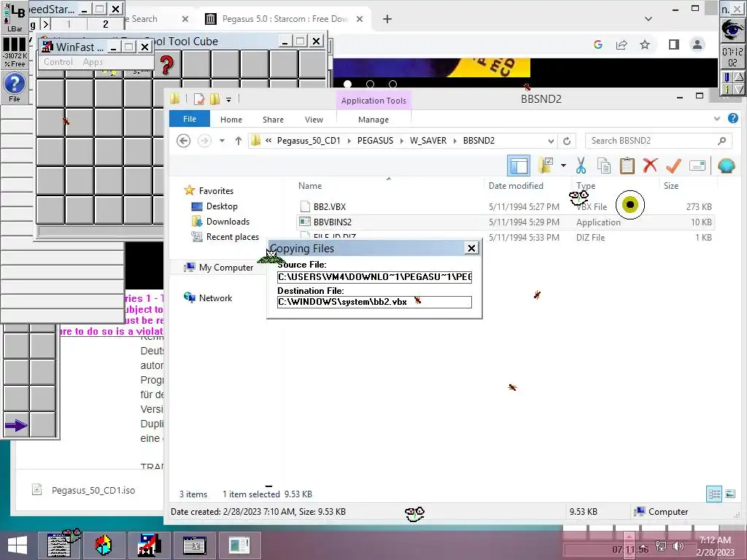Click the Source File path field
The image size is (747, 560).
pos(374,276)
